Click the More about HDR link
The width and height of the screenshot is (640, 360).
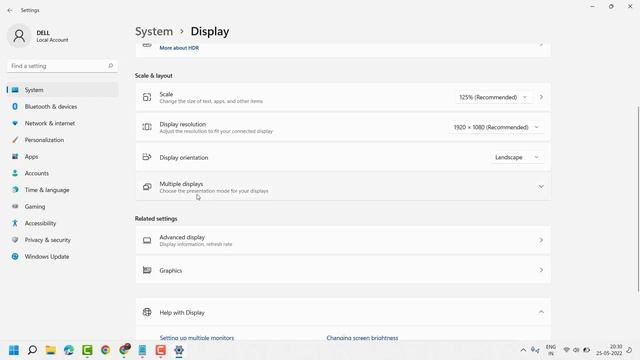click(x=179, y=48)
